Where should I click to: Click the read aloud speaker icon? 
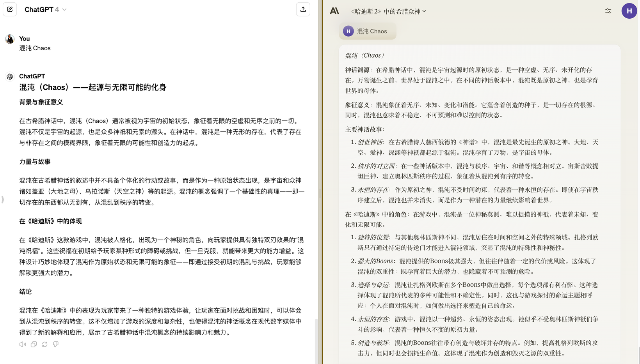click(x=23, y=344)
